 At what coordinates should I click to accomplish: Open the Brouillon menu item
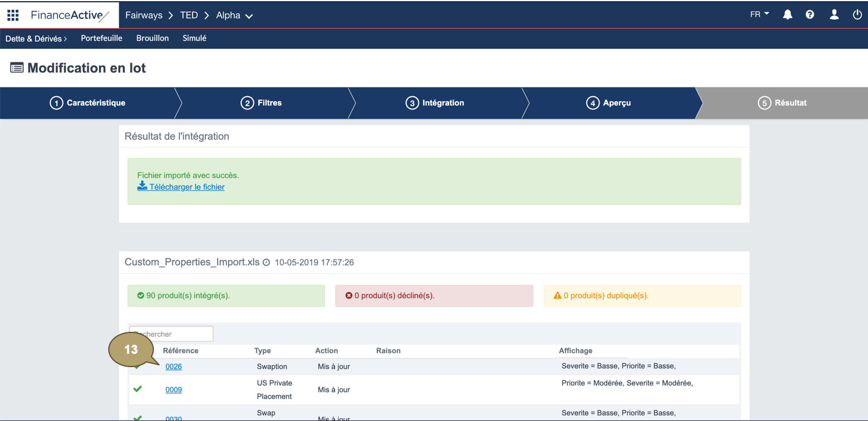coord(152,38)
